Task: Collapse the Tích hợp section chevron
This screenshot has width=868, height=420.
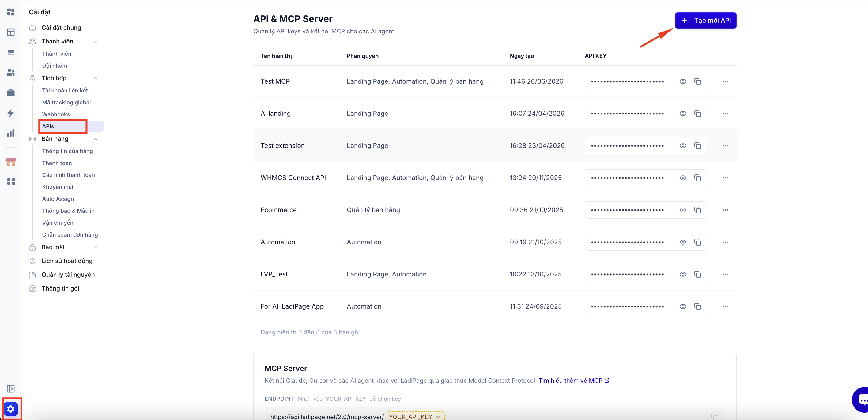Action: [x=95, y=78]
